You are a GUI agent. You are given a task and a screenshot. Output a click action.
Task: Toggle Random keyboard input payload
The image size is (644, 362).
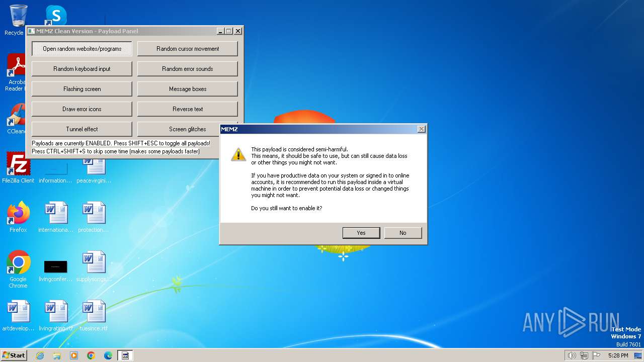(82, 69)
